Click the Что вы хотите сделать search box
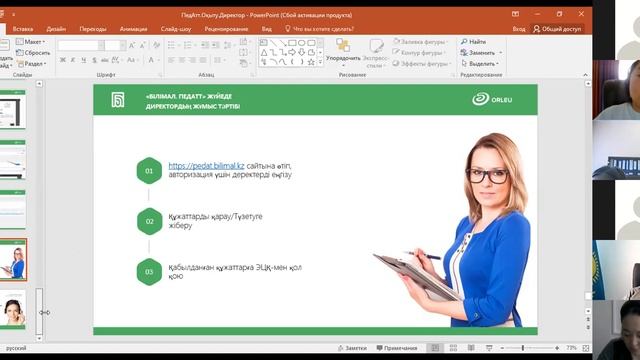The width and height of the screenshot is (640, 360). coord(319,29)
